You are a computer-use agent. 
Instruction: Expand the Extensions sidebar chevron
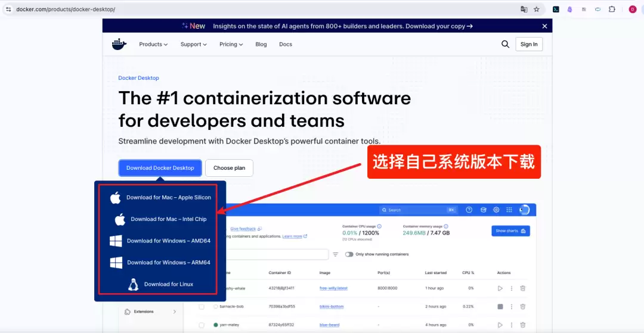coord(175,312)
